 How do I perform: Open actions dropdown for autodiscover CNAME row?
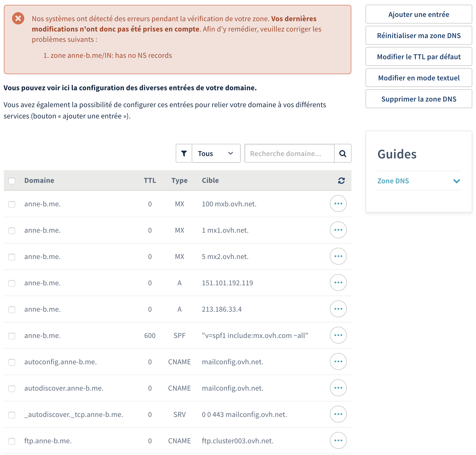point(338,388)
